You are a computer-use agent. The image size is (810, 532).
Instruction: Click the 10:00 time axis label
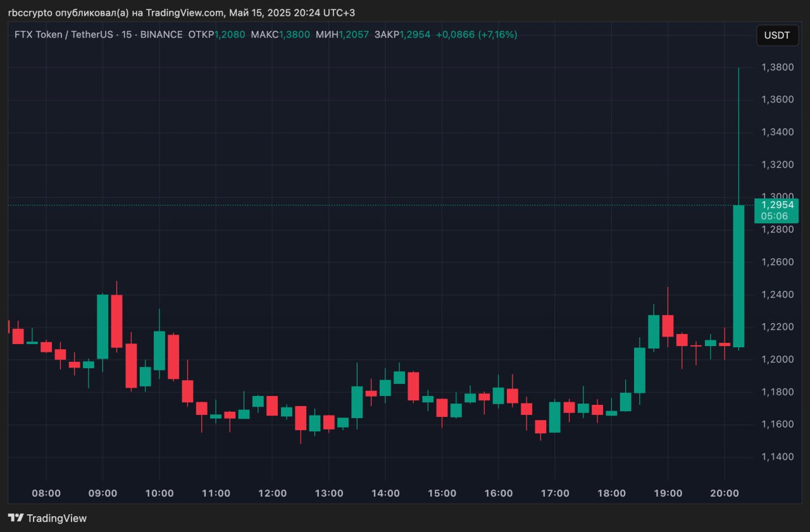tap(159, 493)
